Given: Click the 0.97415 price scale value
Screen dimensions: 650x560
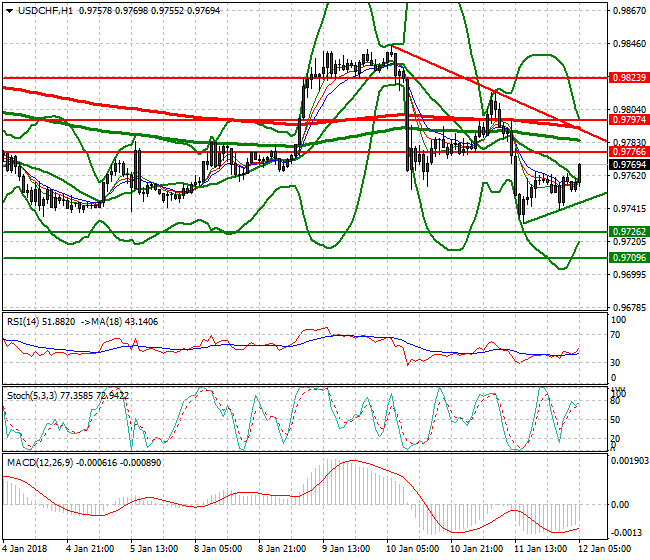Looking at the screenshot, I should click(x=629, y=208).
